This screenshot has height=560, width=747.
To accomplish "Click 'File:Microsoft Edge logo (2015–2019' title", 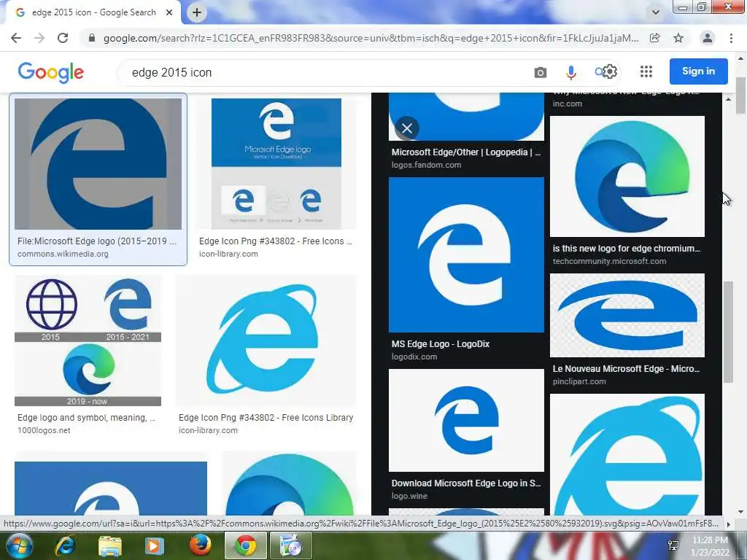I will tap(97, 241).
